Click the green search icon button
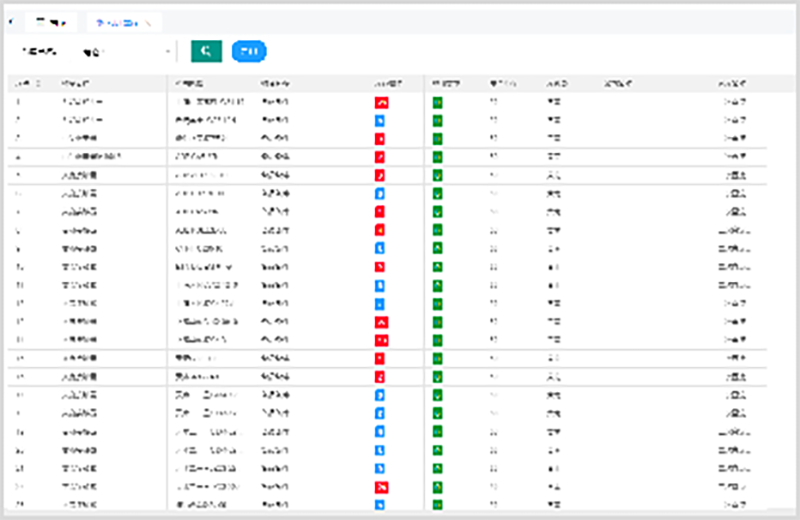800x520 pixels. (x=206, y=51)
